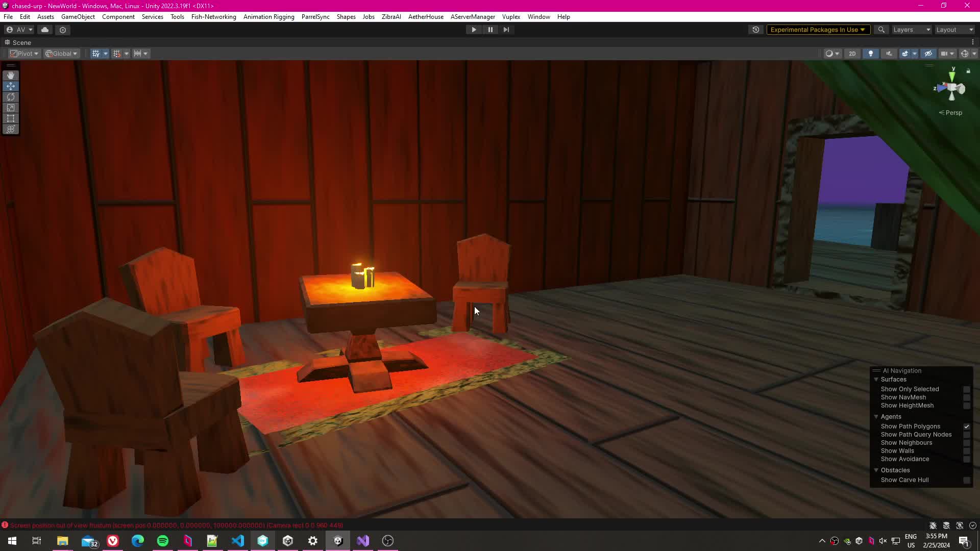Open the Fish-Networking menu

(x=213, y=17)
